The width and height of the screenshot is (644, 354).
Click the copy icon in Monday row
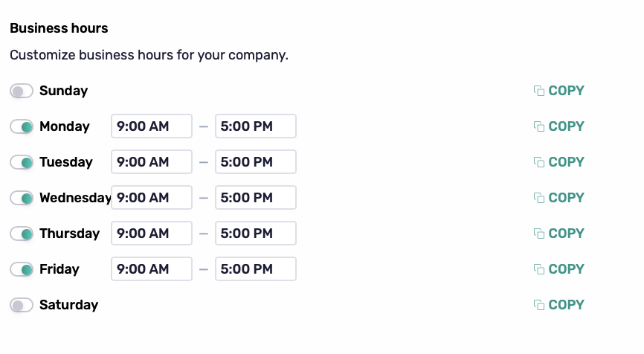[539, 126]
